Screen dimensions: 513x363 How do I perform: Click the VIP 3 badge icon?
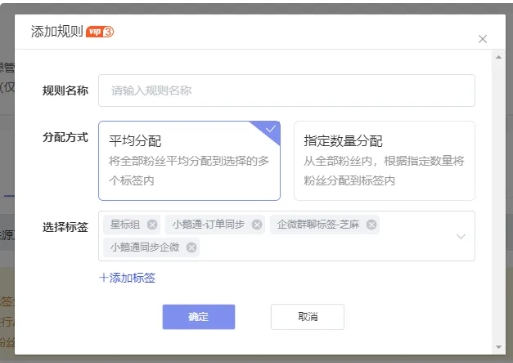(x=100, y=32)
